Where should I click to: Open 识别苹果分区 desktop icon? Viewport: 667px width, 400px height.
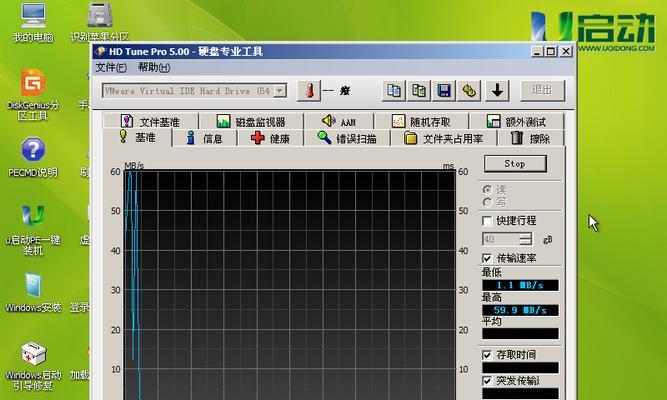99,22
